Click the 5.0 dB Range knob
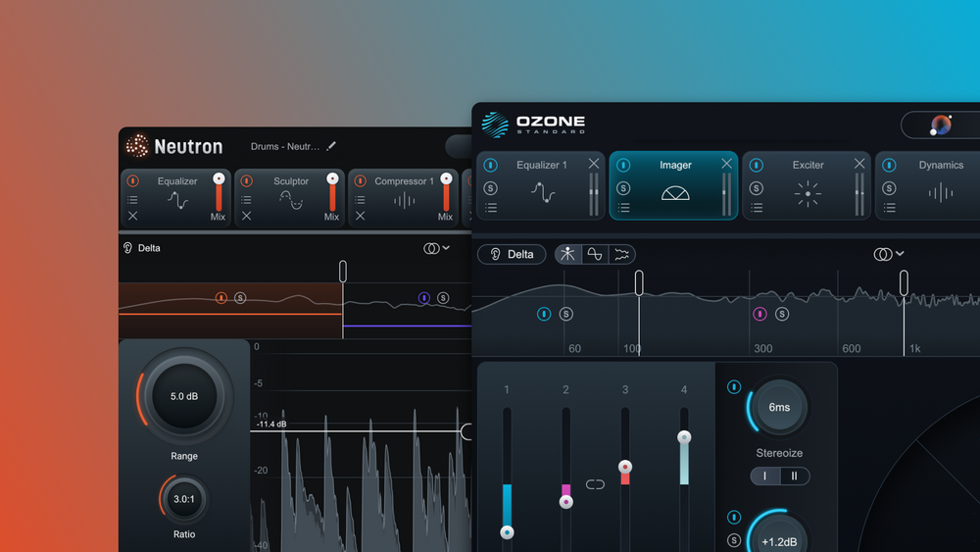The height and width of the screenshot is (552, 980). click(184, 396)
